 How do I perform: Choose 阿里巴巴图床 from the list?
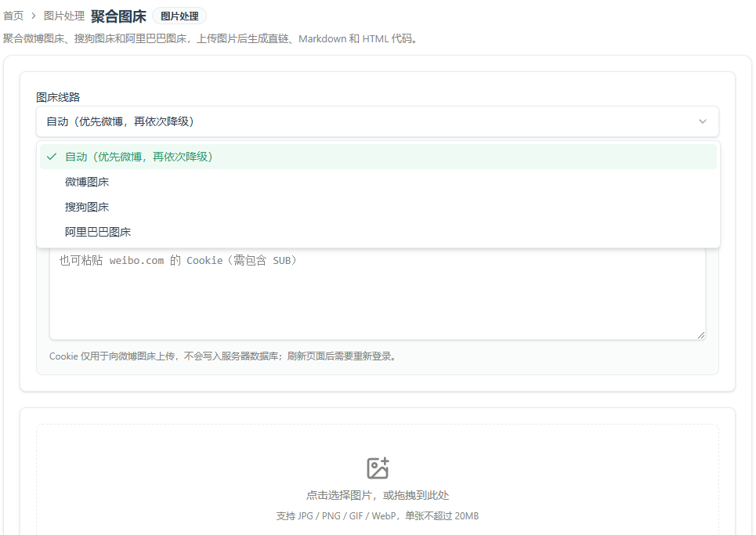click(378, 232)
